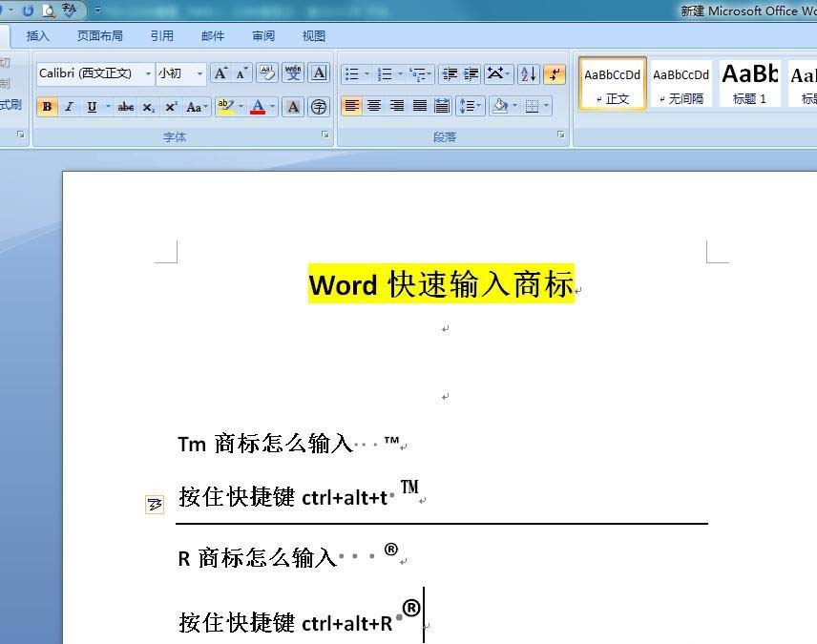Apply character border icon
Image resolution: width=817 pixels, height=644 pixels.
pos(319,73)
